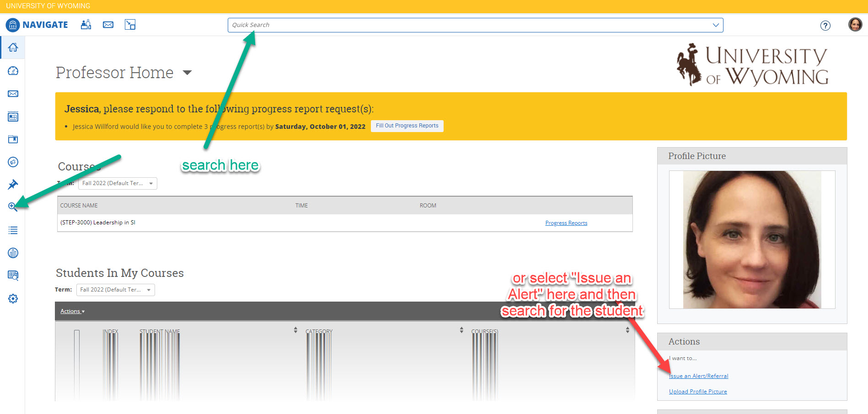The height and width of the screenshot is (414, 868).
Task: Open the megaphone campaigns sidebar icon
Action: pyautogui.click(x=13, y=162)
